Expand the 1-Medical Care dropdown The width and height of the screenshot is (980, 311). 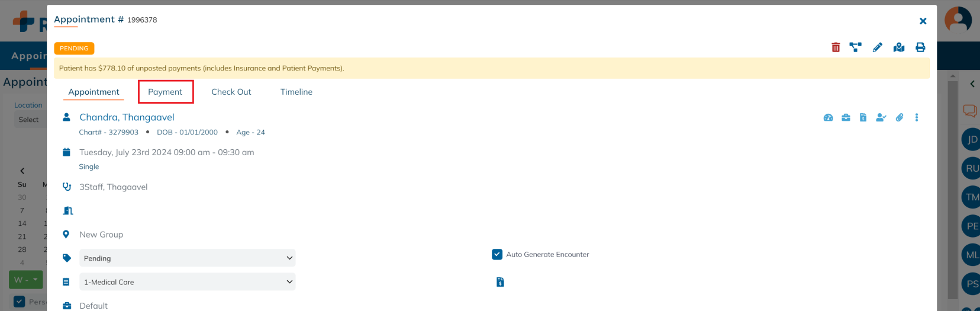(187, 282)
